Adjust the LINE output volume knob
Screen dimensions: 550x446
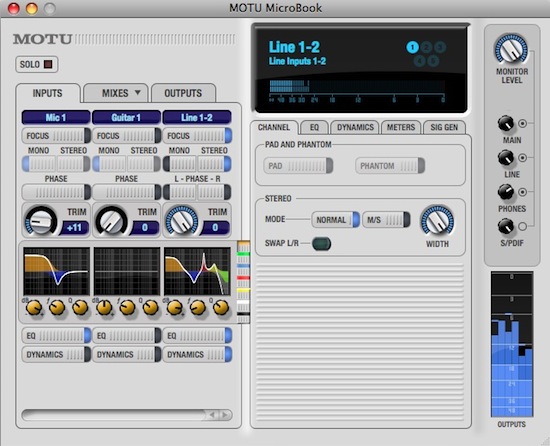(505, 158)
